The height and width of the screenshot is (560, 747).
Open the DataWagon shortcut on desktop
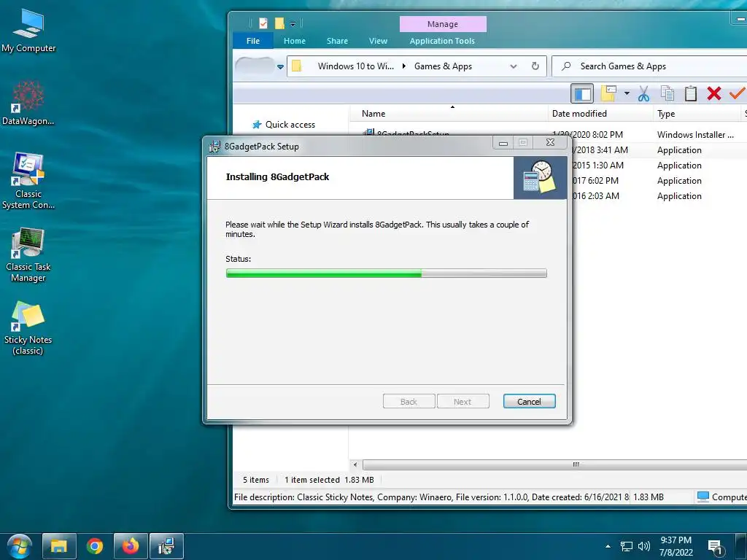[28, 103]
